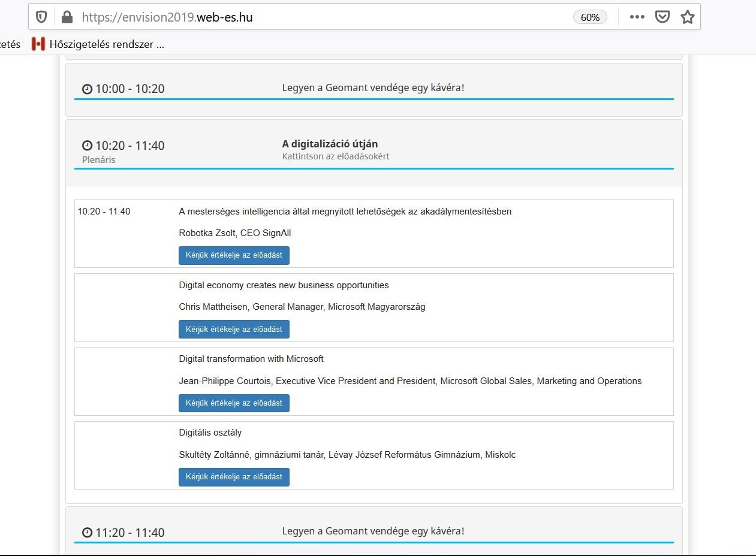Rate the Digitális osztály presentation

tap(234, 477)
